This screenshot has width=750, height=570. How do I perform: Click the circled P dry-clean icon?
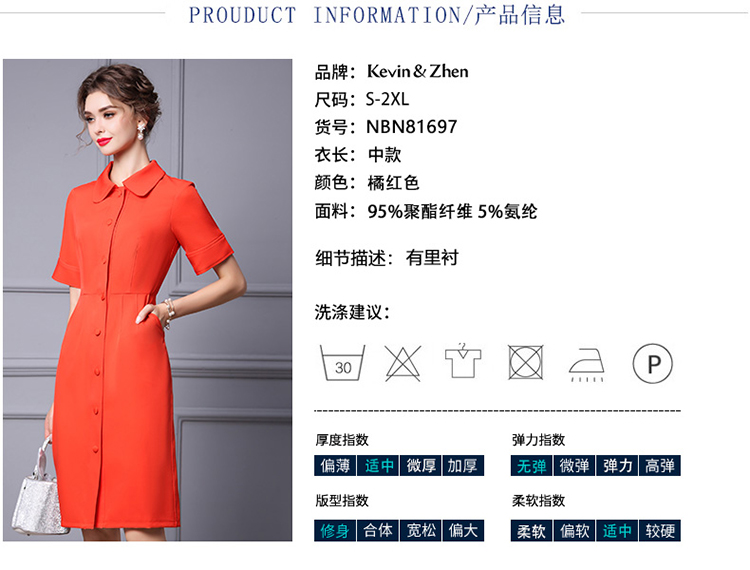652,363
